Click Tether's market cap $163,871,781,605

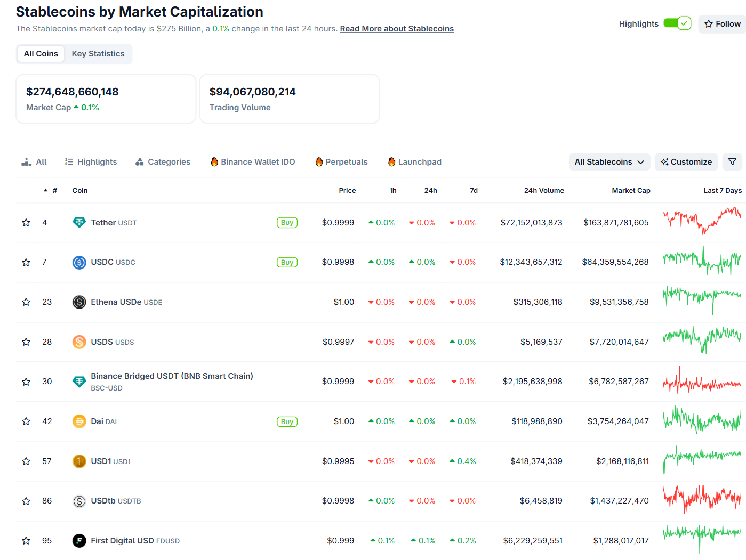[x=616, y=223]
